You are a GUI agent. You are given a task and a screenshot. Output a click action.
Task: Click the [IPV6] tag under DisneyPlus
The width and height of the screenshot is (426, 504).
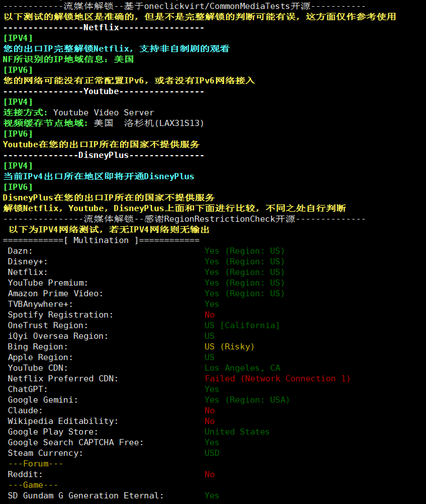point(18,186)
